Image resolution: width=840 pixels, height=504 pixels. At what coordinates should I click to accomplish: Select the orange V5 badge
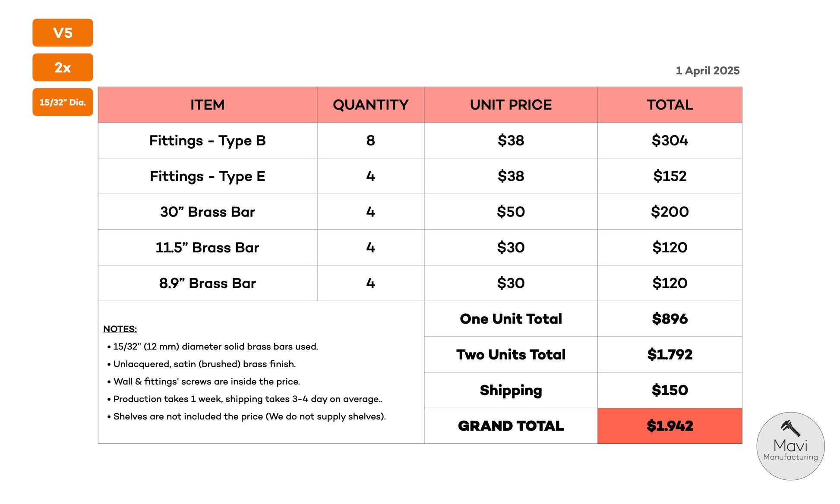pos(63,33)
